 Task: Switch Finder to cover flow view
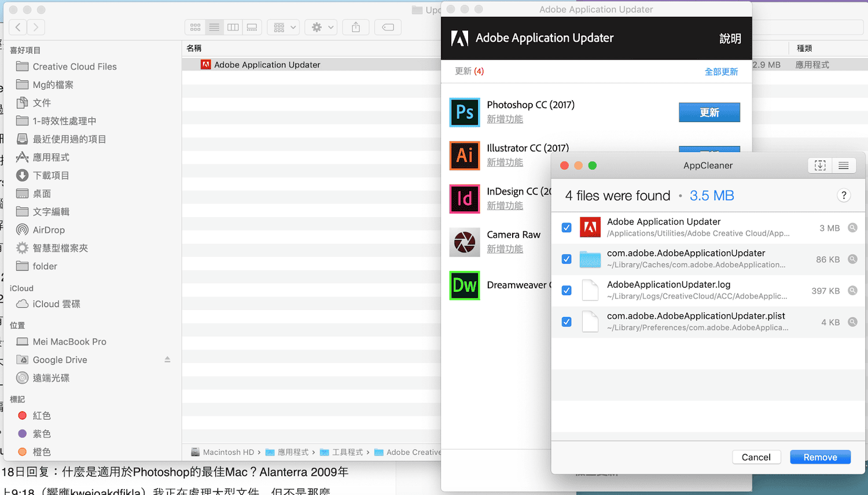(252, 27)
